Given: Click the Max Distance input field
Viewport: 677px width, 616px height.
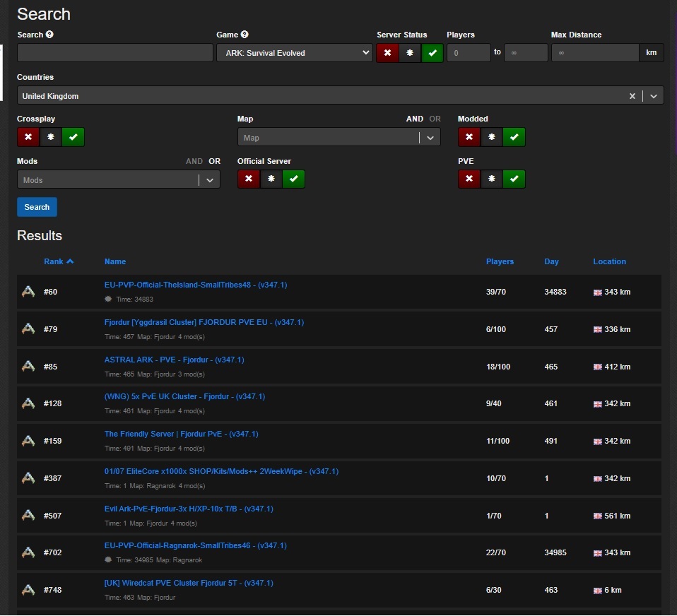Looking at the screenshot, I should coord(595,53).
